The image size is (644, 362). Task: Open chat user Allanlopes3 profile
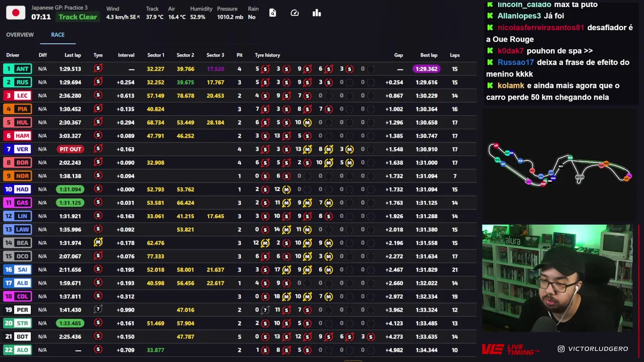519,16
